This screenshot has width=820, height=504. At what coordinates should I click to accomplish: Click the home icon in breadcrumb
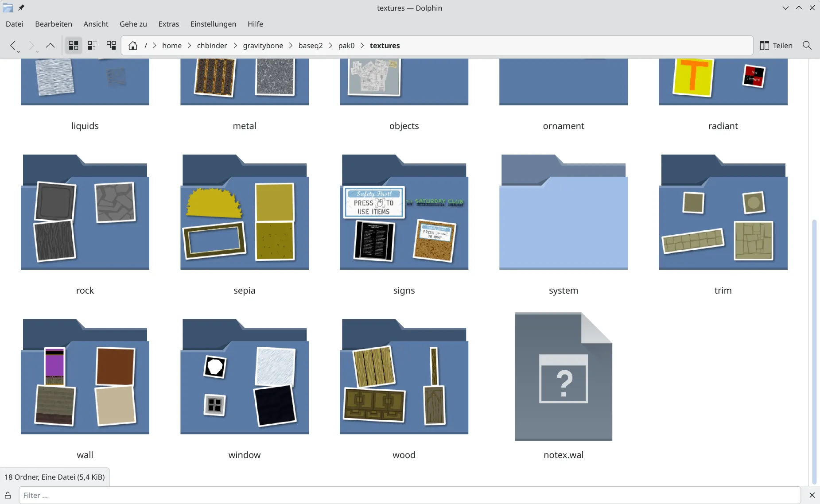[x=132, y=46]
